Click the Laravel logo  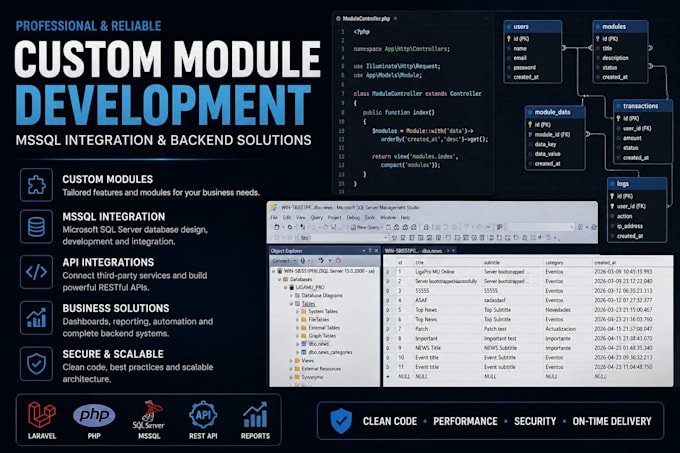(42, 415)
